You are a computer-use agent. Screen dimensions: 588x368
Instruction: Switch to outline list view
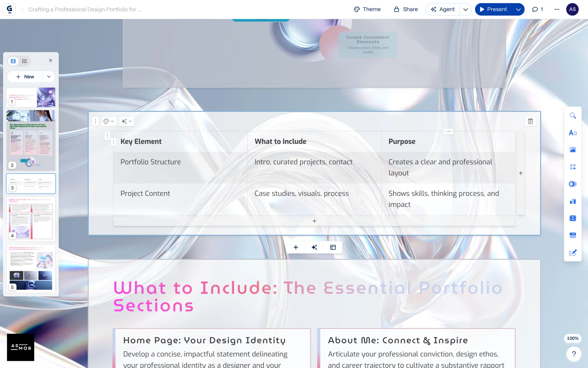pyautogui.click(x=24, y=61)
